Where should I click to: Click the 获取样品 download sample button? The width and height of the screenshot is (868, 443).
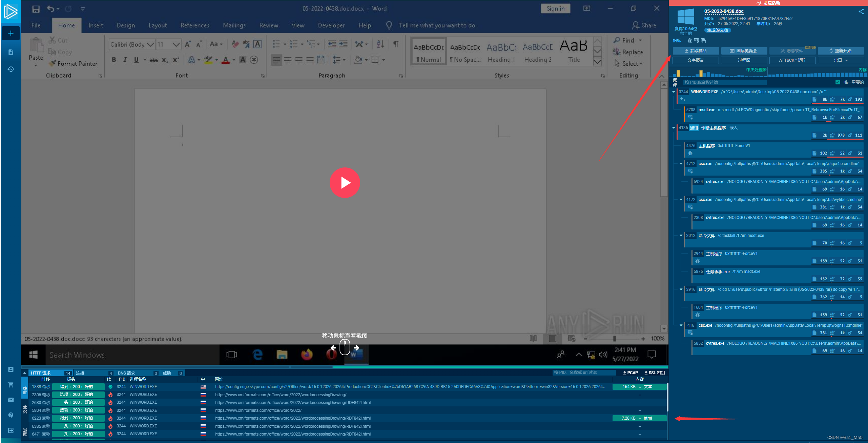(696, 51)
